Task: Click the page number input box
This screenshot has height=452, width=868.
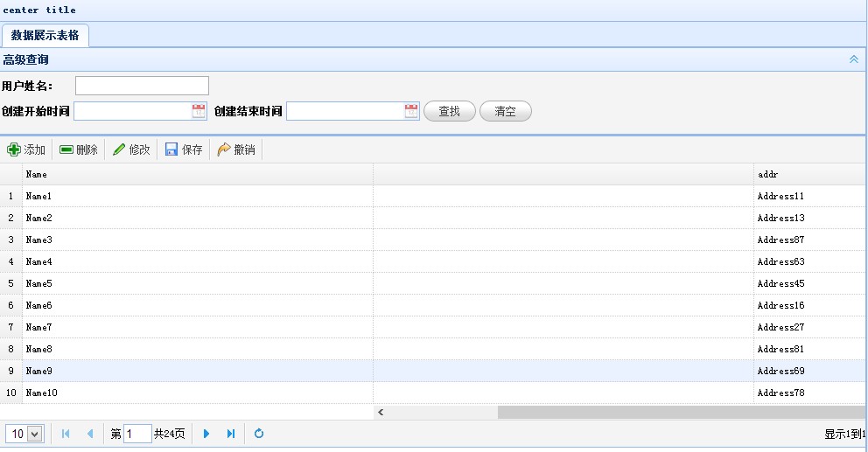Action: coord(137,434)
